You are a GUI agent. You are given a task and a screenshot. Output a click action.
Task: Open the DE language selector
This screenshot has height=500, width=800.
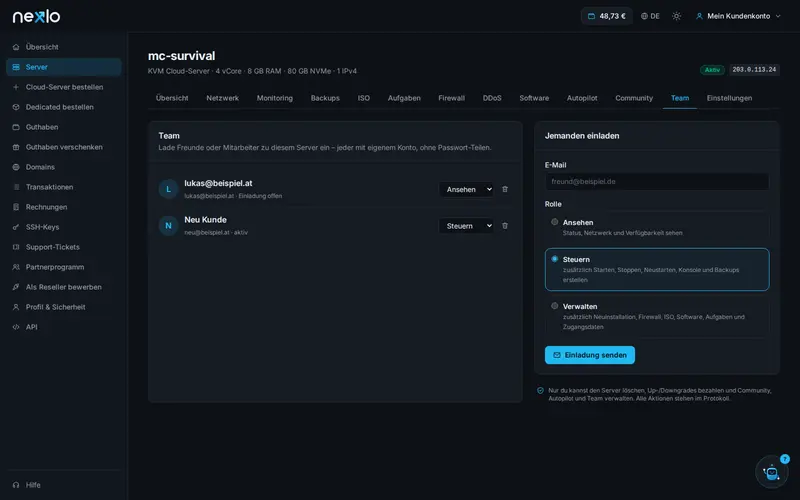pyautogui.click(x=651, y=16)
